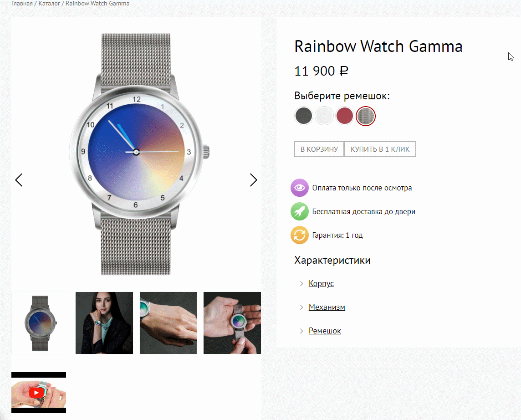Image resolution: width=521 pixels, height=420 pixels.
Task: Open Каталог from the breadcrumb trail
Action: [x=49, y=3]
